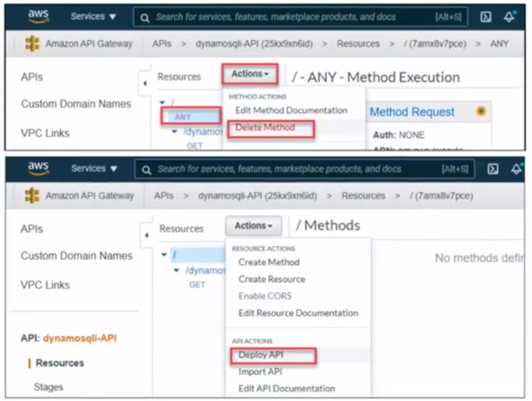The height and width of the screenshot is (401, 532).
Task: Select the GET method under /dynamos
Action: 198,285
